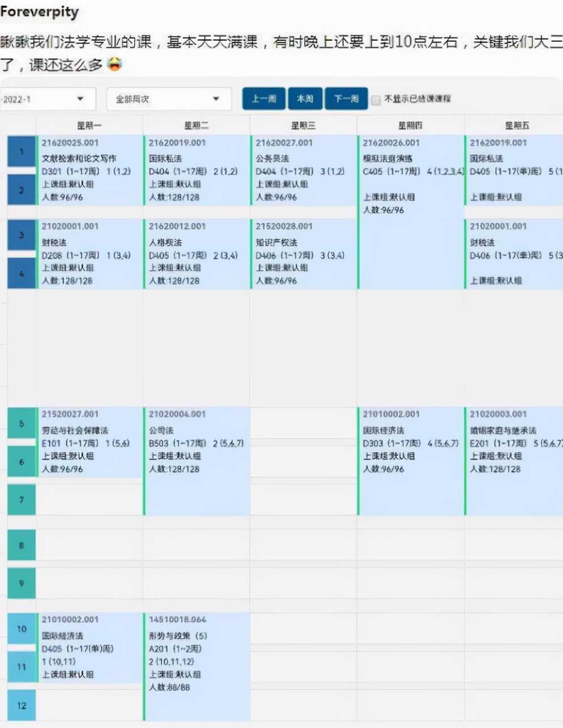Select the 星期三 column header
Viewport: 563px width, 728px height.
pos(304,125)
